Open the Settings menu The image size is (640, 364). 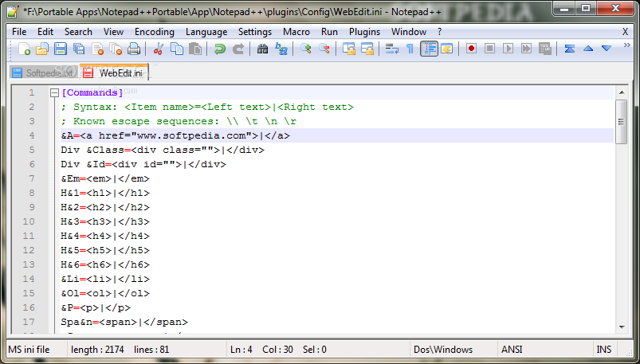[255, 32]
